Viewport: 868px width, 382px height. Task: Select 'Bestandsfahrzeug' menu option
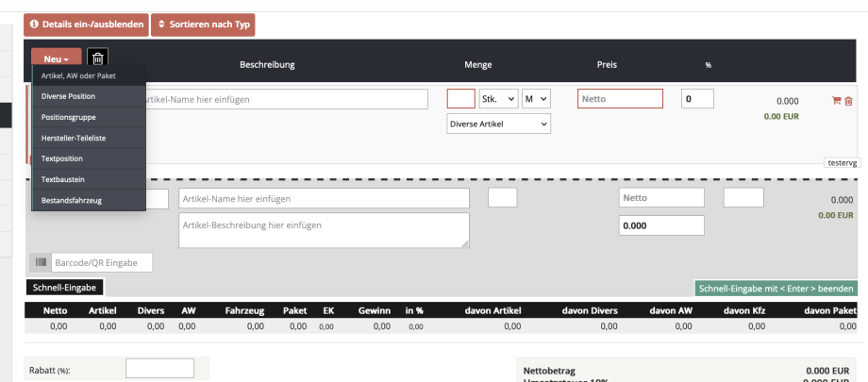pos(72,200)
